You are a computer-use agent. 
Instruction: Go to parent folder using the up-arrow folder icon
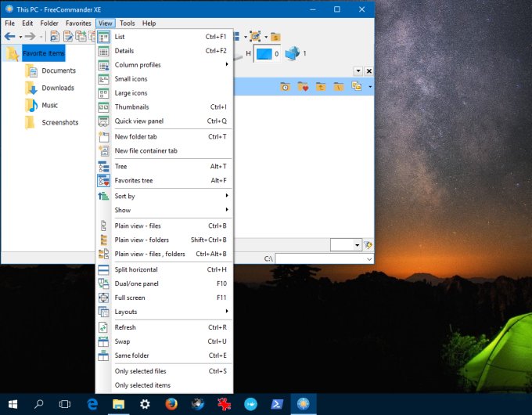tap(321, 86)
